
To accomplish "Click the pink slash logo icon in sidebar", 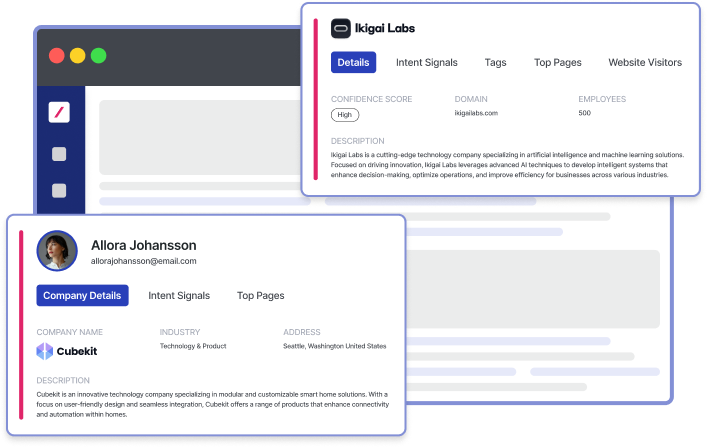I will [59, 112].
